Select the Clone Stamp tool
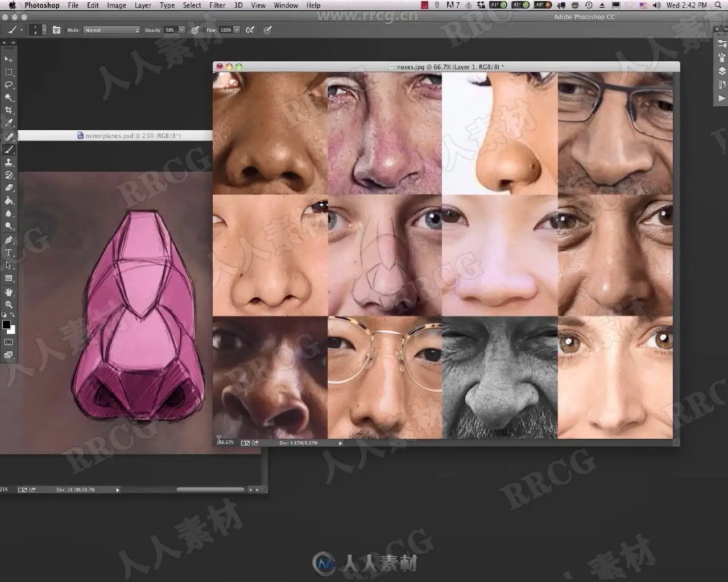Screen dimensions: 728x582 click(x=9, y=163)
